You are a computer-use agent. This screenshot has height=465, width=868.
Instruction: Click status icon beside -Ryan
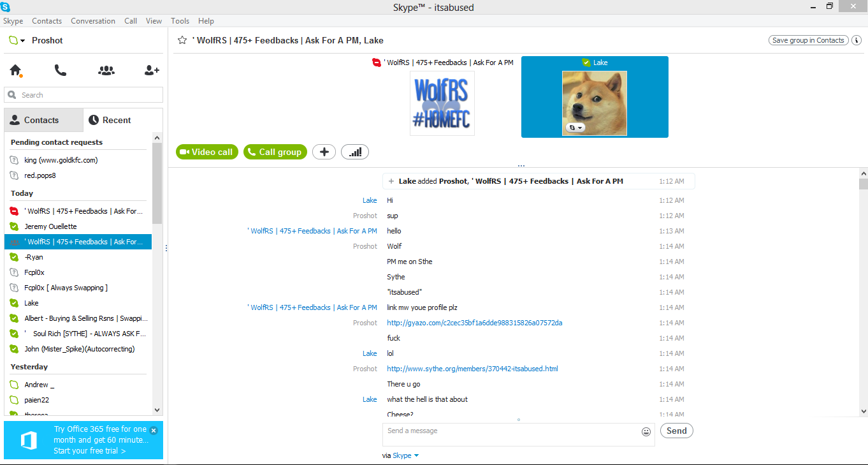[x=14, y=257]
